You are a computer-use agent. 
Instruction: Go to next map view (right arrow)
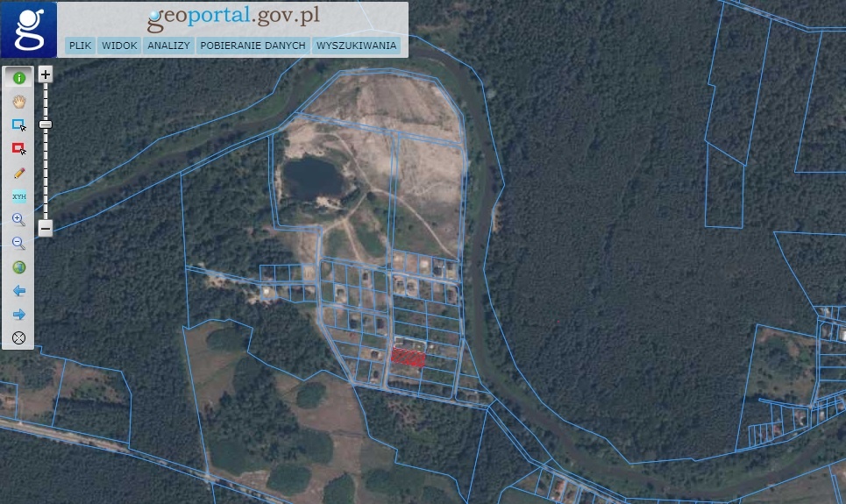(x=19, y=314)
